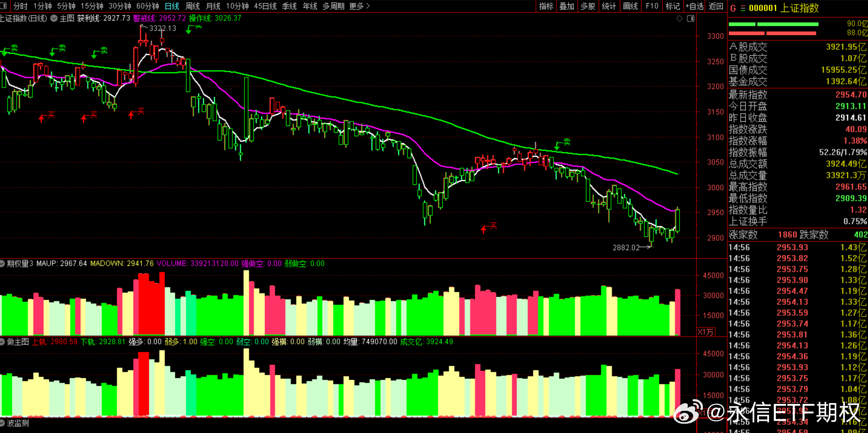
Task: Switch to the 分时 chart tab
Action: click(20, 6)
